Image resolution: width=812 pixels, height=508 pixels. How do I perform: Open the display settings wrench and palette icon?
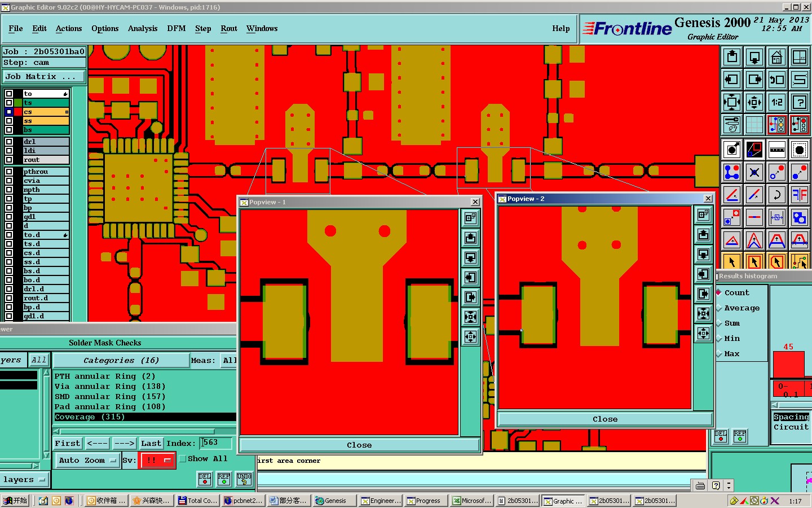(x=732, y=125)
